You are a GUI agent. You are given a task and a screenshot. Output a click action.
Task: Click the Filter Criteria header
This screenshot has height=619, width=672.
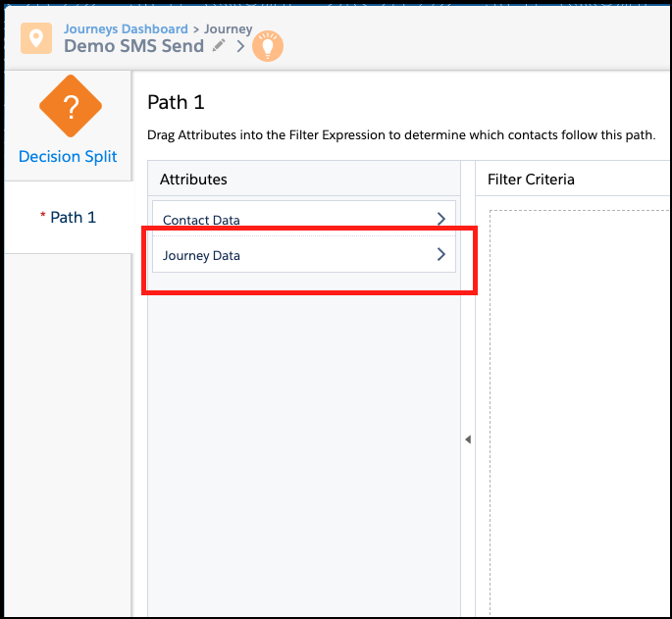click(531, 180)
